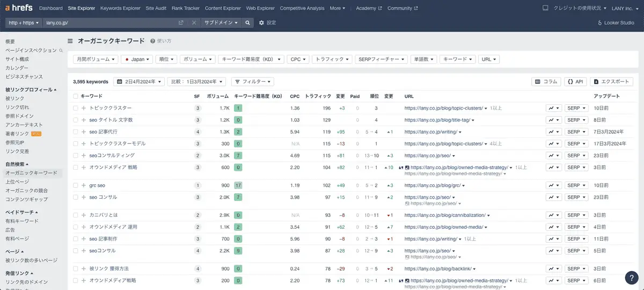Click the hamburger menu icon beside オーガニックキーワード
This screenshot has width=644, height=290.
tap(70, 41)
